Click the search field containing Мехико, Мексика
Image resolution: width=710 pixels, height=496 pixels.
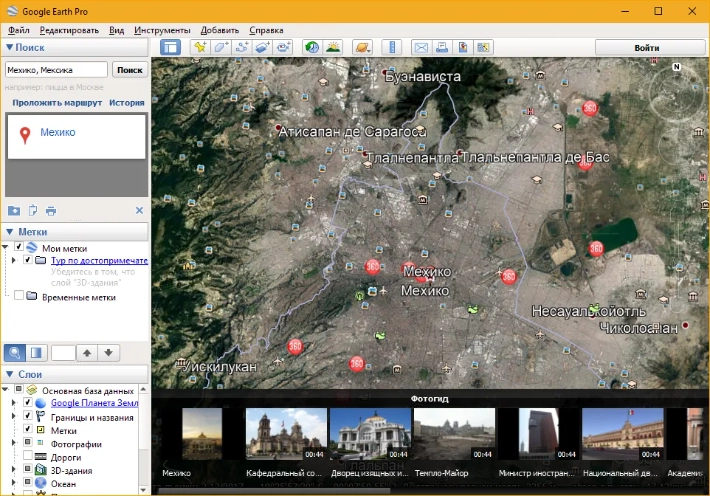56,70
